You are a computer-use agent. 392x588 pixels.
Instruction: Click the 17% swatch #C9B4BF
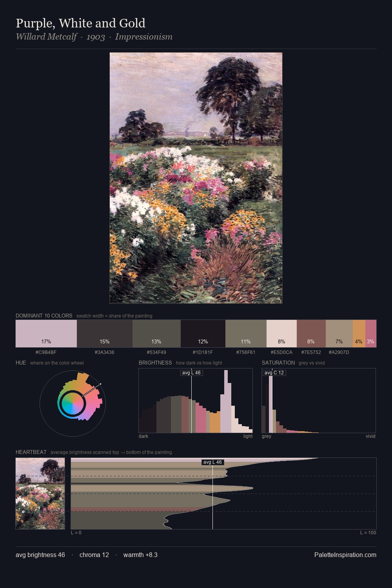[46, 334]
